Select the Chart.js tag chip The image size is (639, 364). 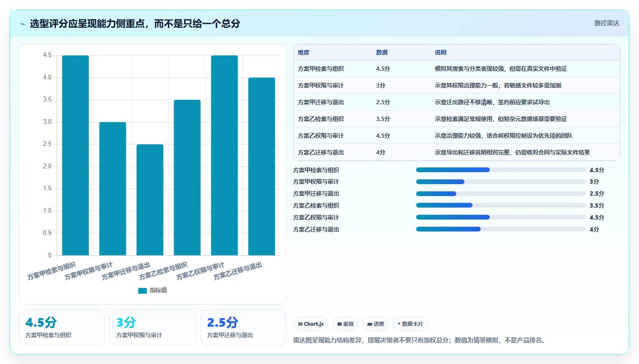311,324
